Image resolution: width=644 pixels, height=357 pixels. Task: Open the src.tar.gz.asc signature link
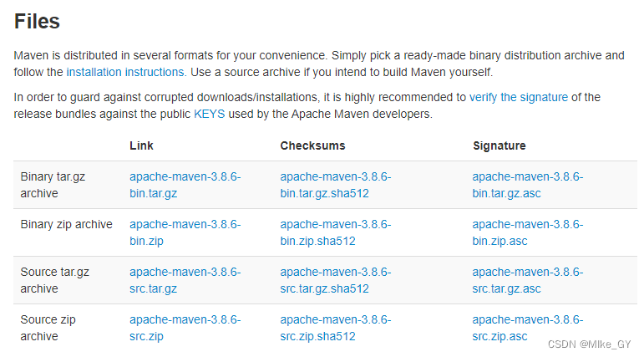pos(527,272)
